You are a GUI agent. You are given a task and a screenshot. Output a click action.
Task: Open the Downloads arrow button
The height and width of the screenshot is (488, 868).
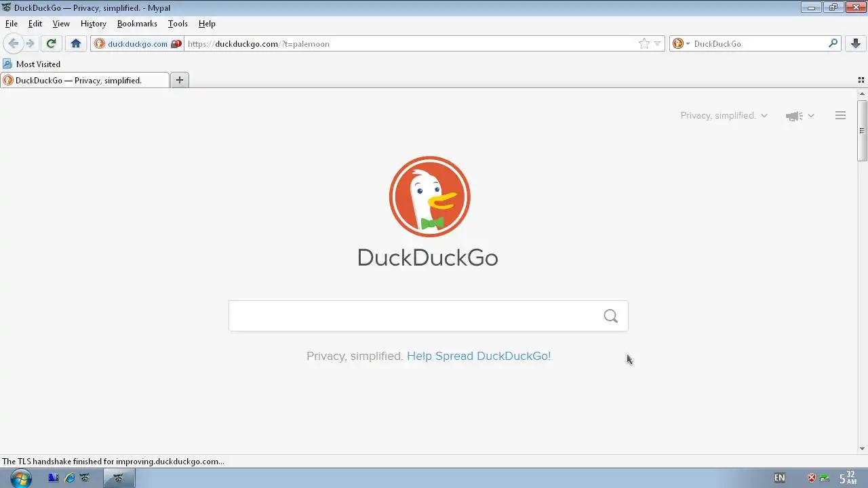(x=855, y=43)
